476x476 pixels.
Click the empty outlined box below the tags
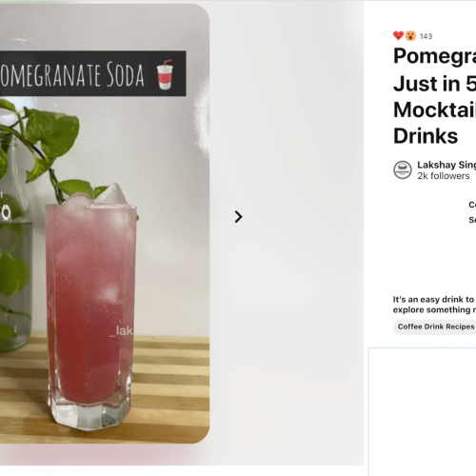(422, 411)
